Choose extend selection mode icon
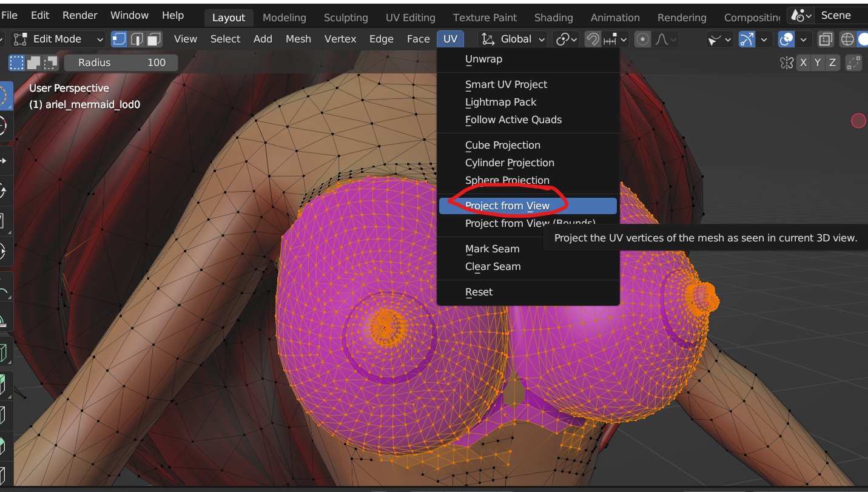This screenshot has width=868, height=492. pyautogui.click(x=33, y=62)
